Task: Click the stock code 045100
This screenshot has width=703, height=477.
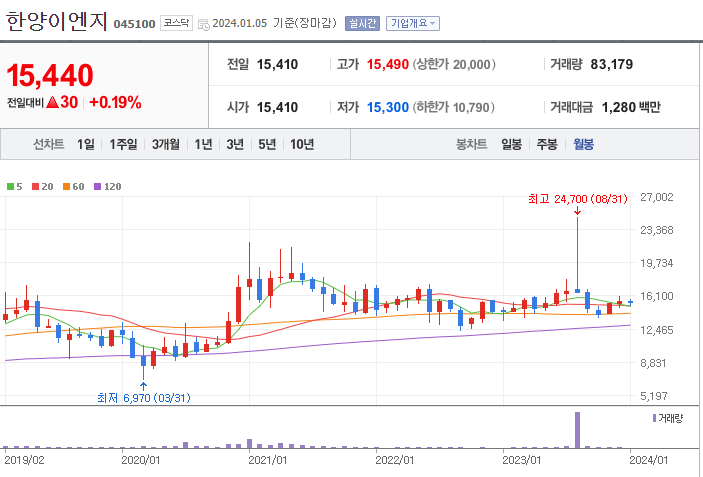Action: click(x=134, y=24)
